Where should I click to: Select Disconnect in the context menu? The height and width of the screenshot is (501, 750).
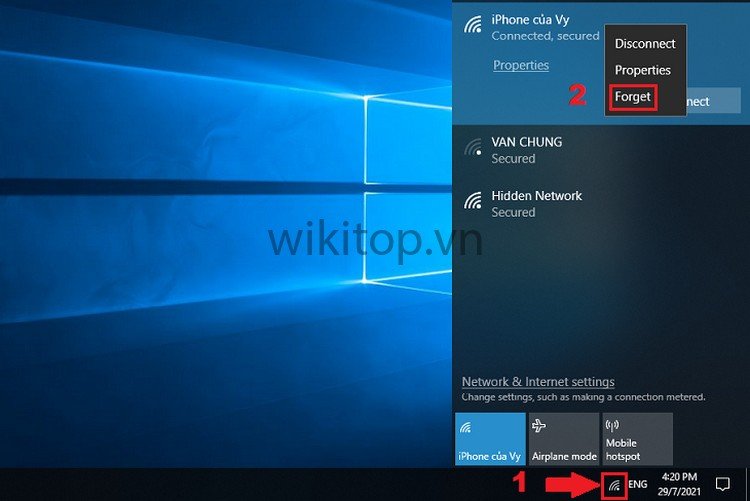[x=645, y=44]
